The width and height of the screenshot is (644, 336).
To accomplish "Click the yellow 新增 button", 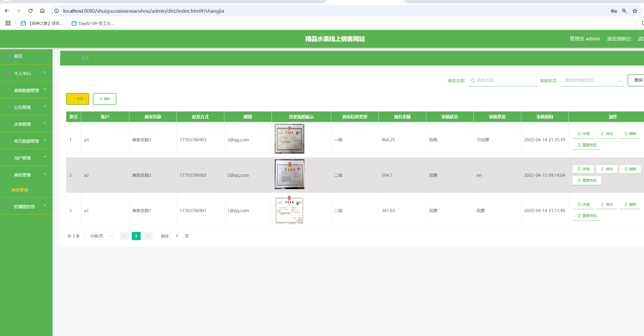I will click(x=78, y=99).
